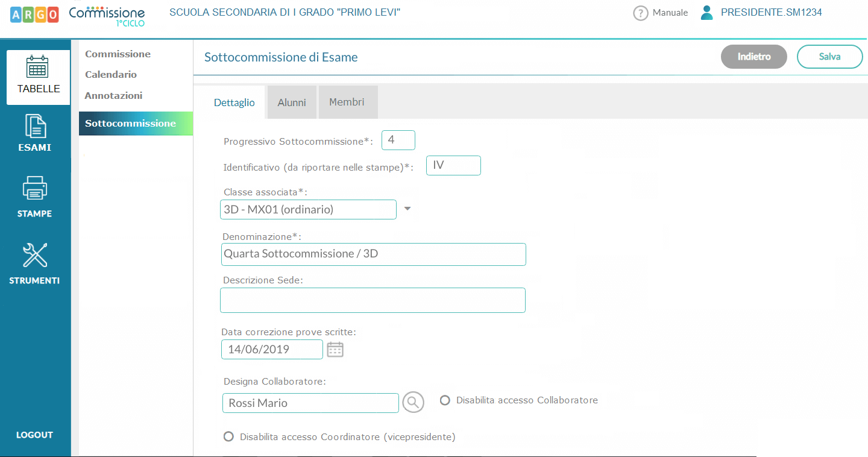Open the Manuale help icon

[x=640, y=13]
